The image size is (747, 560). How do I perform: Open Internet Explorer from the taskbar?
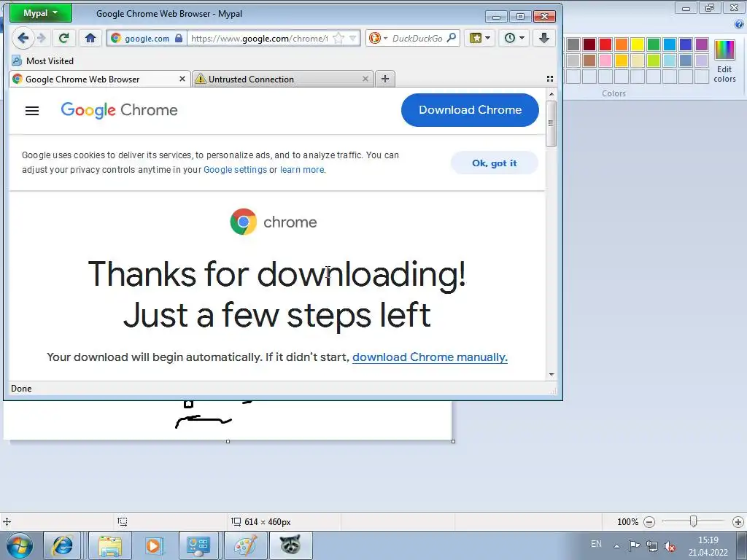point(63,545)
